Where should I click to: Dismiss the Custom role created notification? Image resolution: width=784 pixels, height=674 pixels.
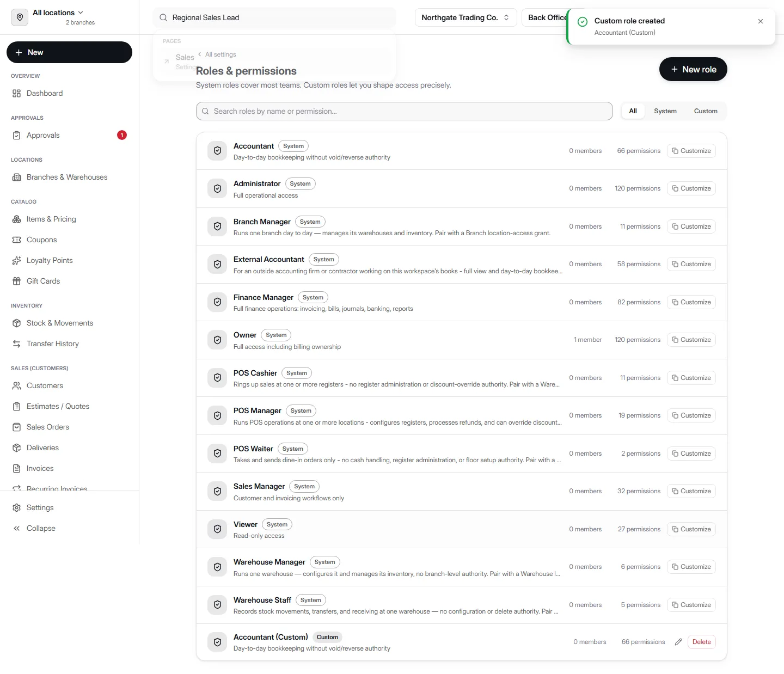click(761, 21)
